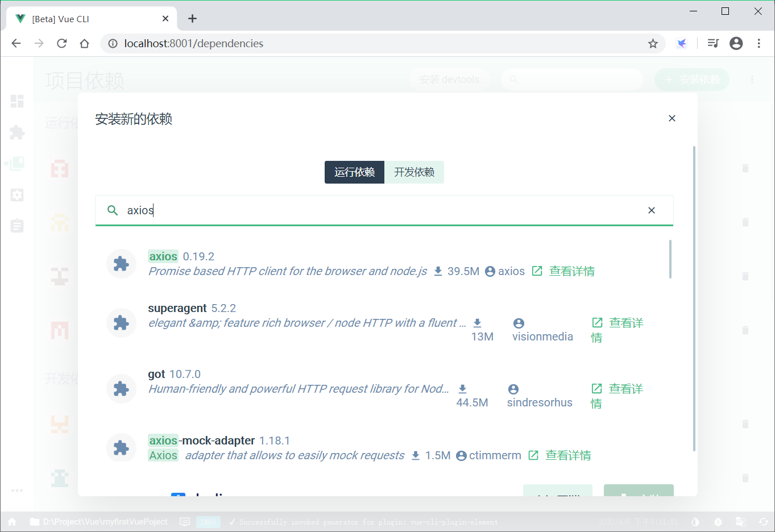
Task: Select the got package icon
Action: 121,389
